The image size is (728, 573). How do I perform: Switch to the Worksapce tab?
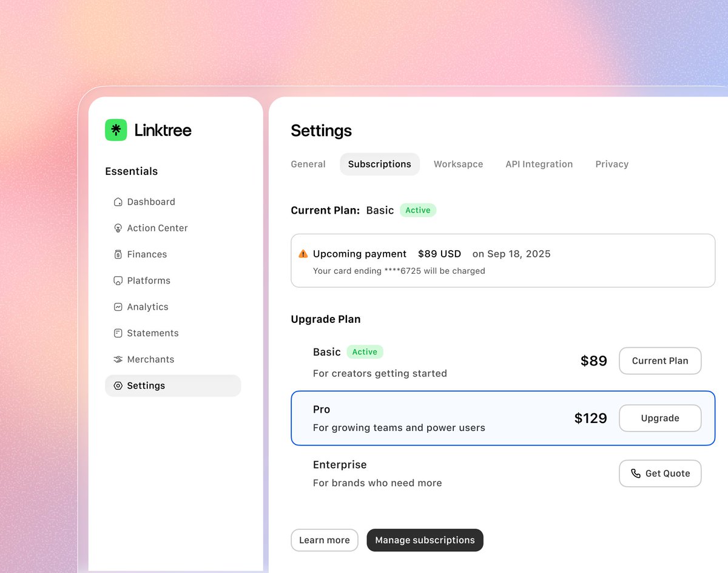tap(459, 164)
